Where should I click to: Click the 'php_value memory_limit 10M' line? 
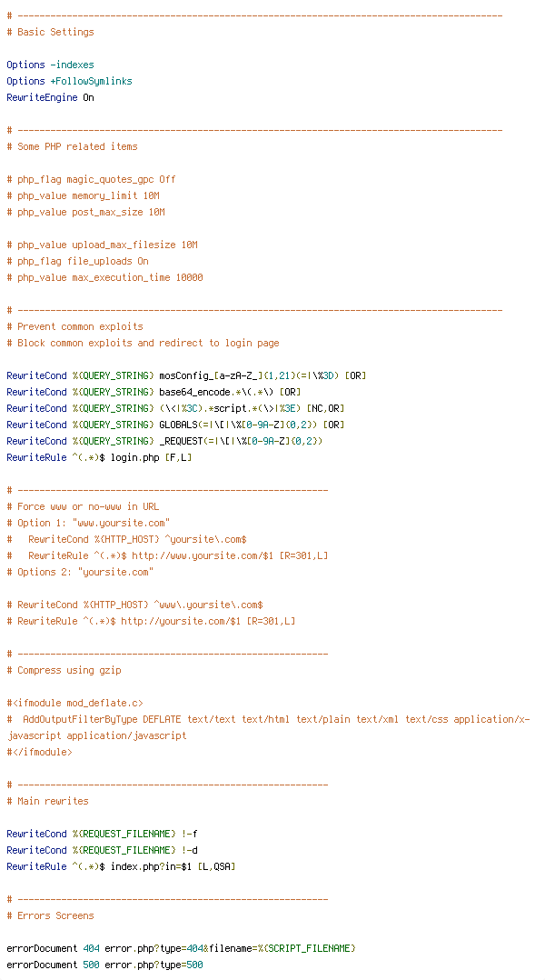(85, 195)
